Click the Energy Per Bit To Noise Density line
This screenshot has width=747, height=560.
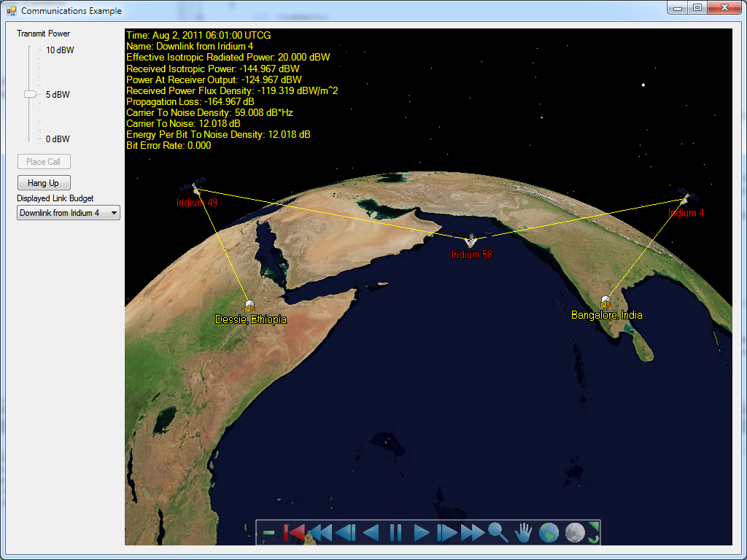(x=218, y=134)
